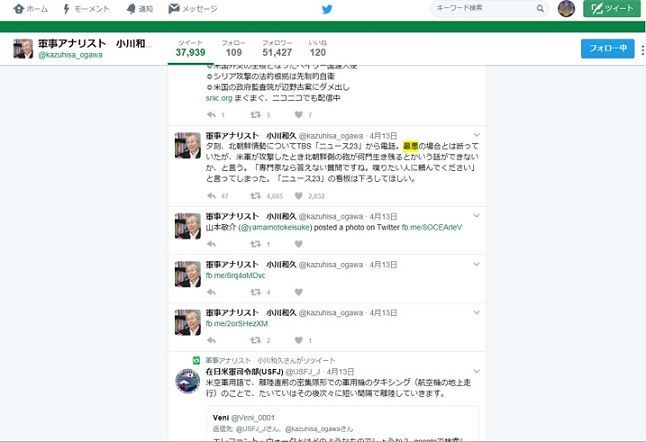This screenshot has width=646, height=442.
Task: Retweet the ニュース23 tweet
Action: 255,196
